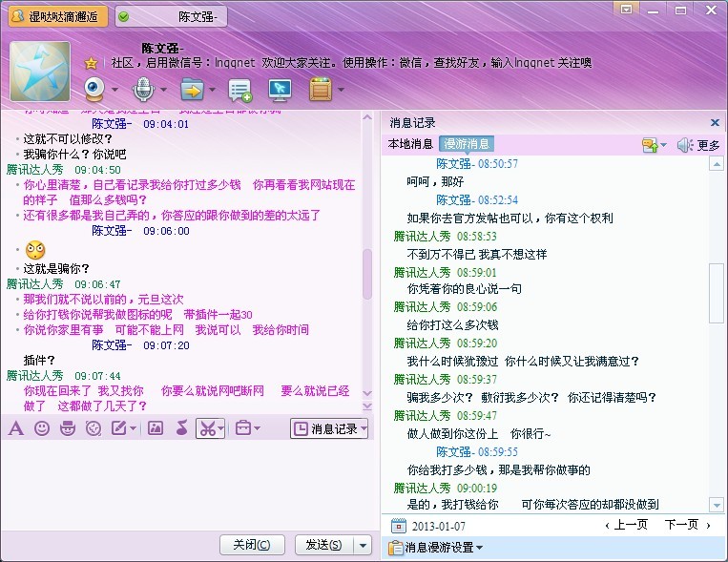
Task: Switch to the 本地消息 tab
Action: (410, 144)
